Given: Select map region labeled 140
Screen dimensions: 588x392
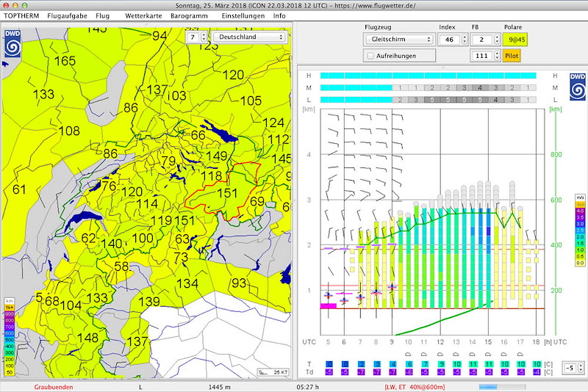Looking at the screenshot, I should point(112,244).
